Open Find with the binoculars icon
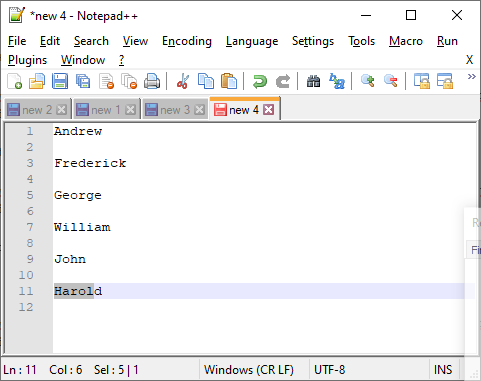Screen dimensions: 481x381 click(x=313, y=81)
